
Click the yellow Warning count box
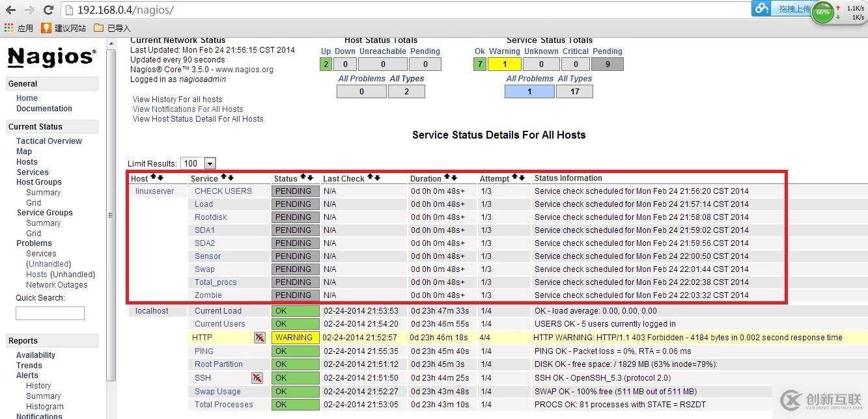coord(505,64)
